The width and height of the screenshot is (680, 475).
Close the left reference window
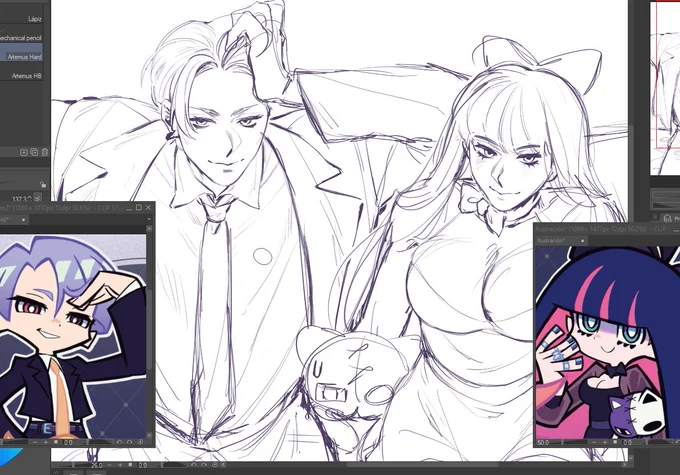coord(148,208)
